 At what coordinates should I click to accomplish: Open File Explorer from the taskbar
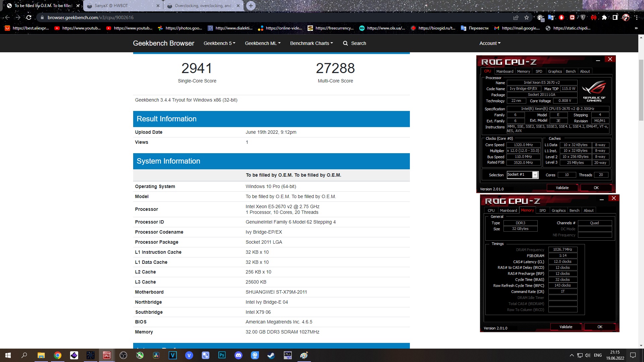click(x=41, y=355)
